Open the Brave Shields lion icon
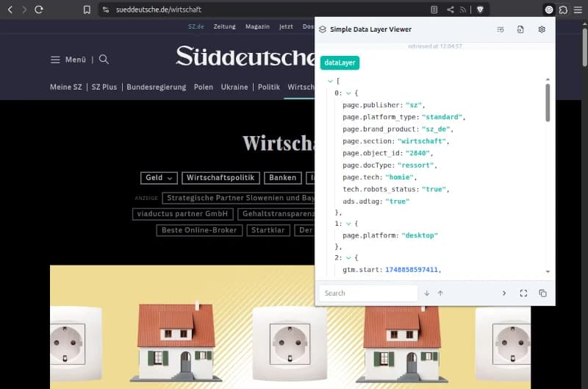Viewport: 588px width, 389px height. [x=480, y=10]
